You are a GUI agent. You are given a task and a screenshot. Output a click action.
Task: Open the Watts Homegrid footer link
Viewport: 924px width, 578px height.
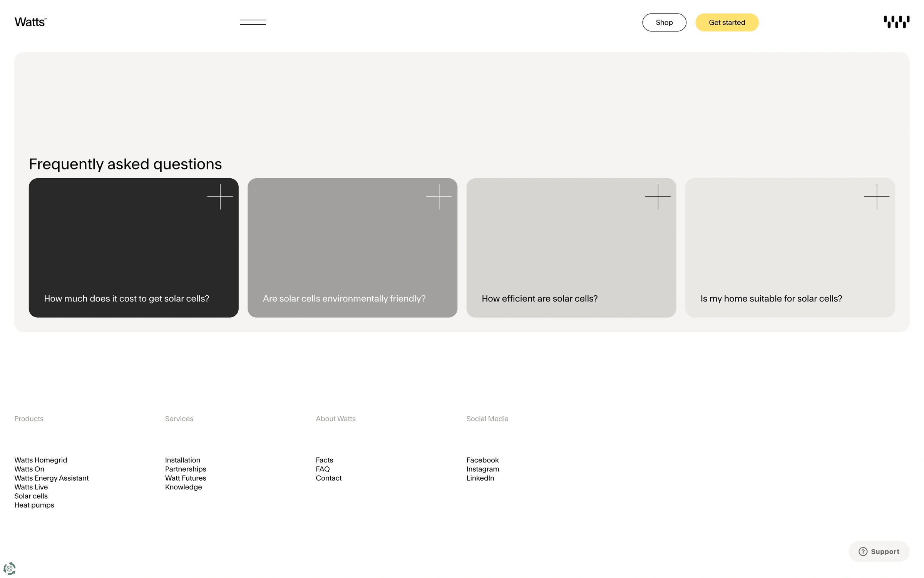click(x=41, y=460)
